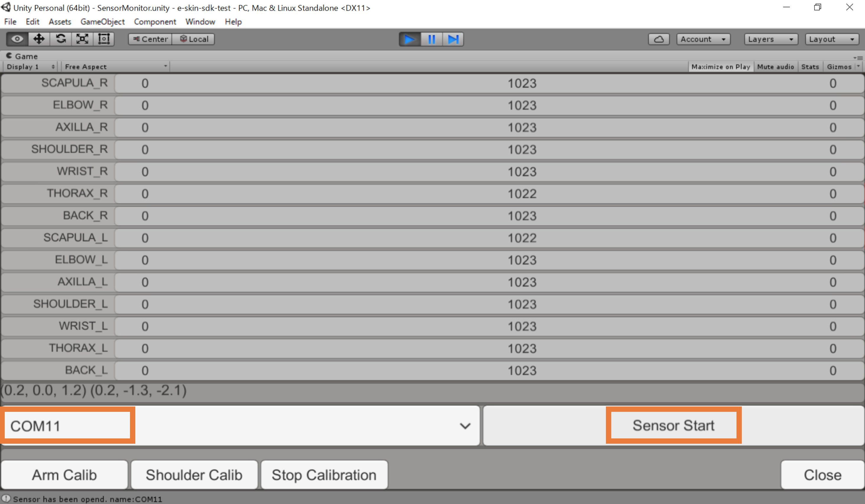Select the Move tool

click(39, 39)
